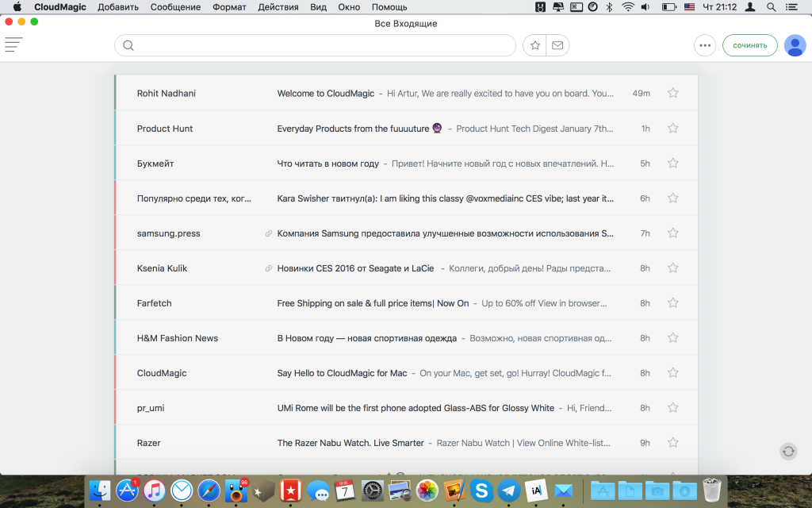Open Telegram from the dock

point(509,491)
